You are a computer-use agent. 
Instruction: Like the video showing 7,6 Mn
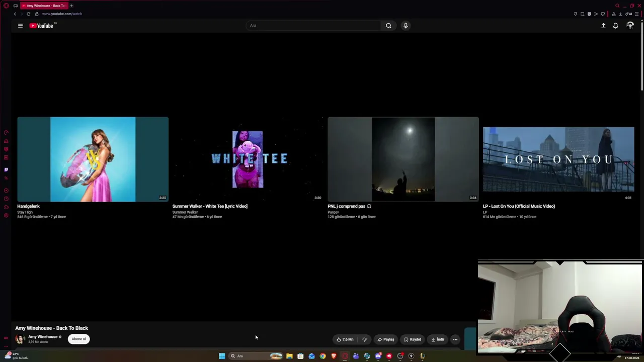click(x=346, y=339)
